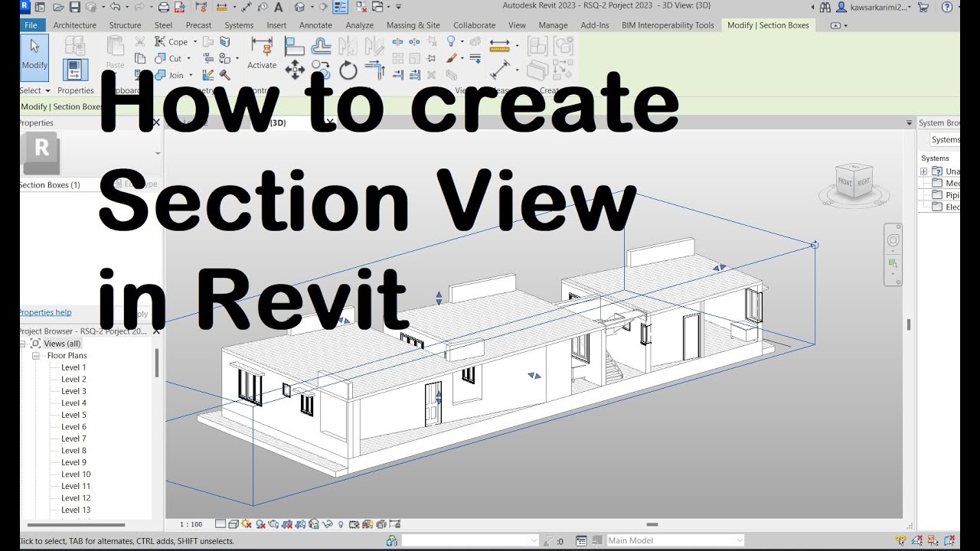Image resolution: width=980 pixels, height=551 pixels.
Task: Switch to the Annotate ribbon tab
Action: pos(315,25)
